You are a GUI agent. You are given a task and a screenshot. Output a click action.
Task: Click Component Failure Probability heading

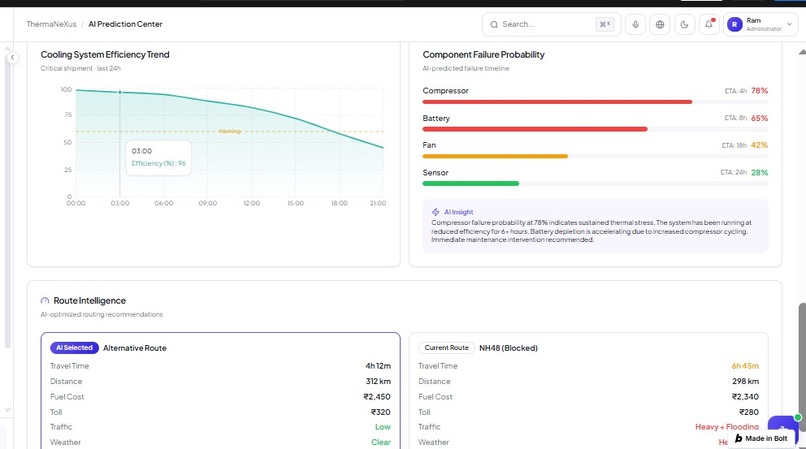pos(483,55)
